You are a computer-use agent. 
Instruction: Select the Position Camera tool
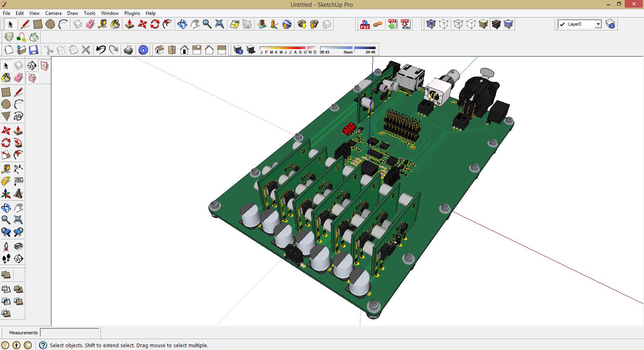(6, 246)
